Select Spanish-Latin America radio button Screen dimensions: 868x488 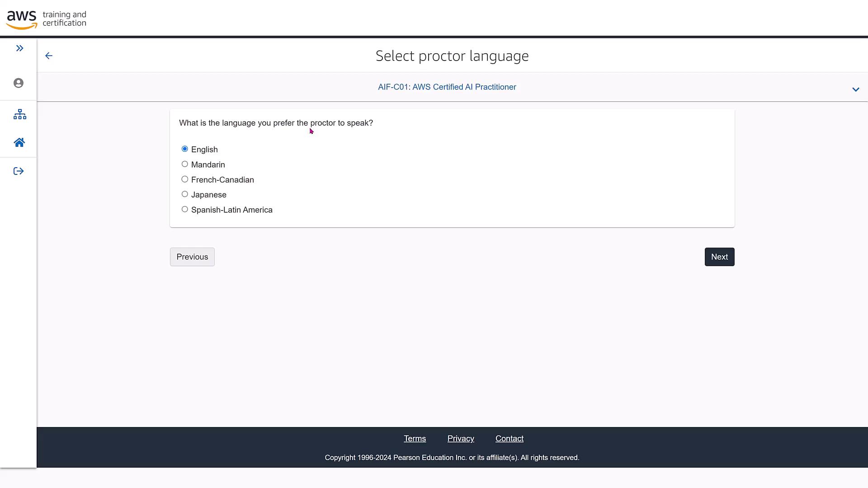[x=185, y=209]
